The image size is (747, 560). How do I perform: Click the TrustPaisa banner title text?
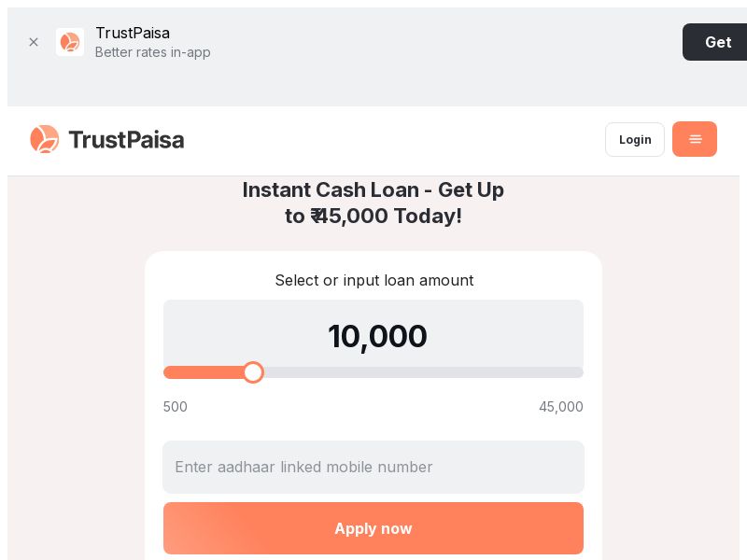(x=133, y=33)
